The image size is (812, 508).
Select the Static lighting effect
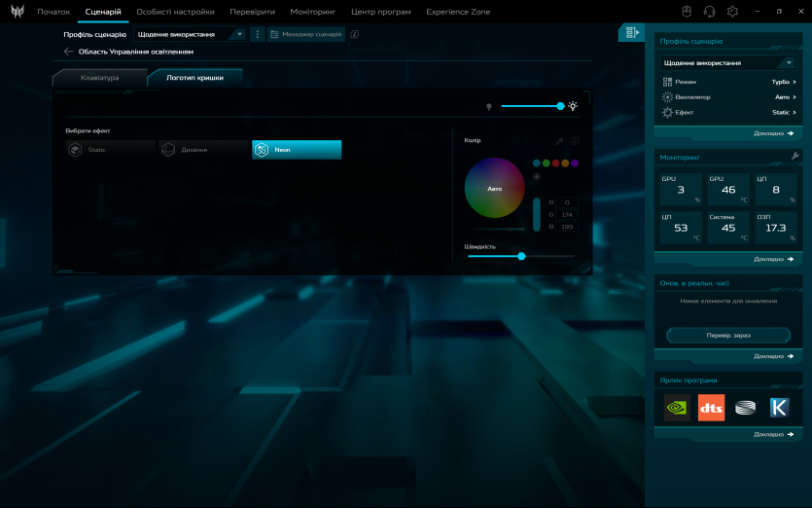pyautogui.click(x=110, y=150)
